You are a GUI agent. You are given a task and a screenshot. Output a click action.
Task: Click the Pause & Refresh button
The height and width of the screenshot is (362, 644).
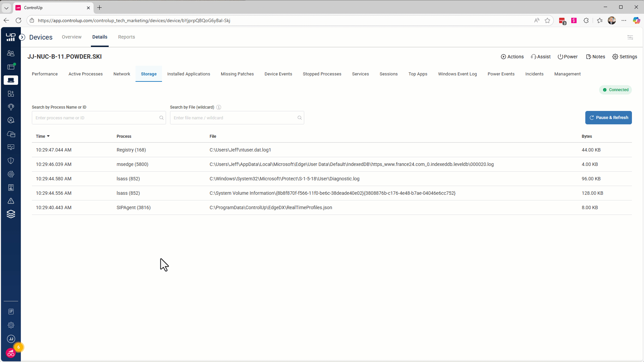click(608, 118)
